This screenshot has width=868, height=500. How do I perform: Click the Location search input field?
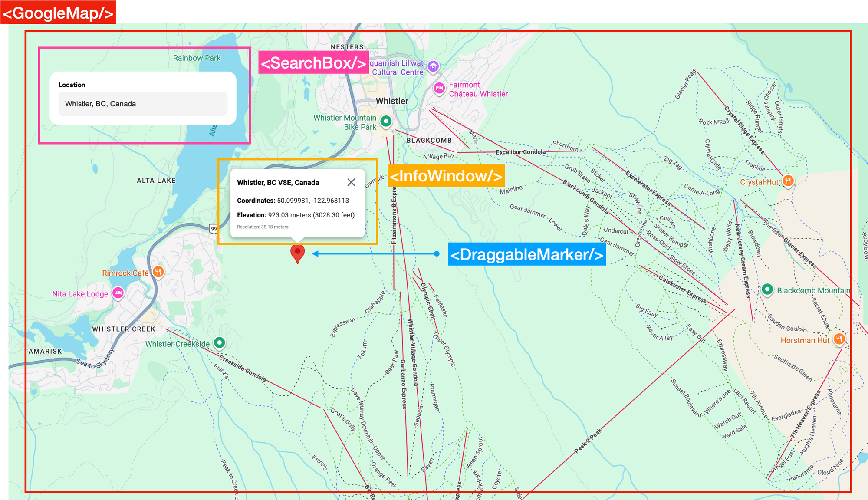pos(142,104)
